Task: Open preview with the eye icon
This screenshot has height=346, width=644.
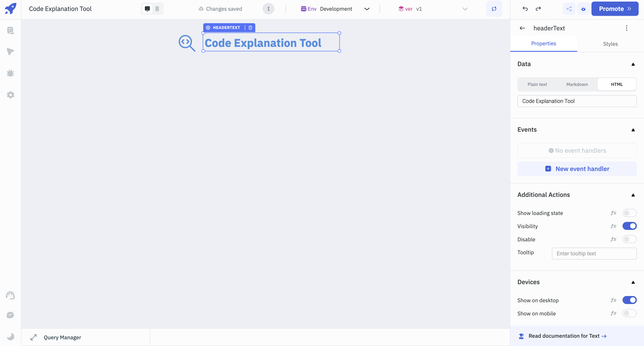Action: click(x=583, y=9)
